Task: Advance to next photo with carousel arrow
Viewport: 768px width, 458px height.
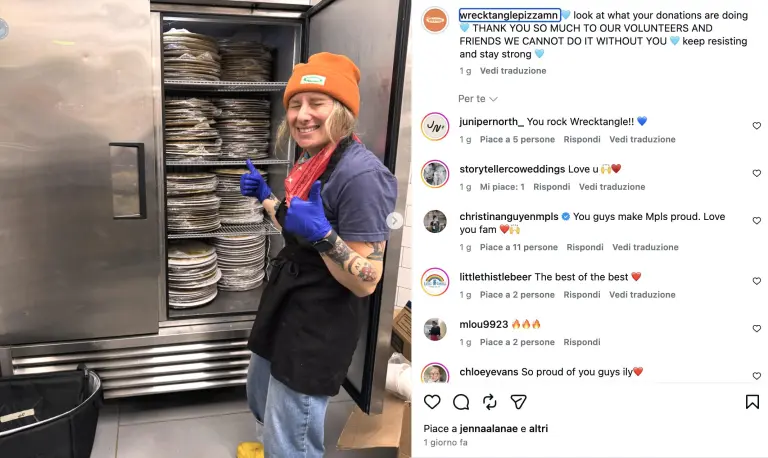Action: point(394,221)
